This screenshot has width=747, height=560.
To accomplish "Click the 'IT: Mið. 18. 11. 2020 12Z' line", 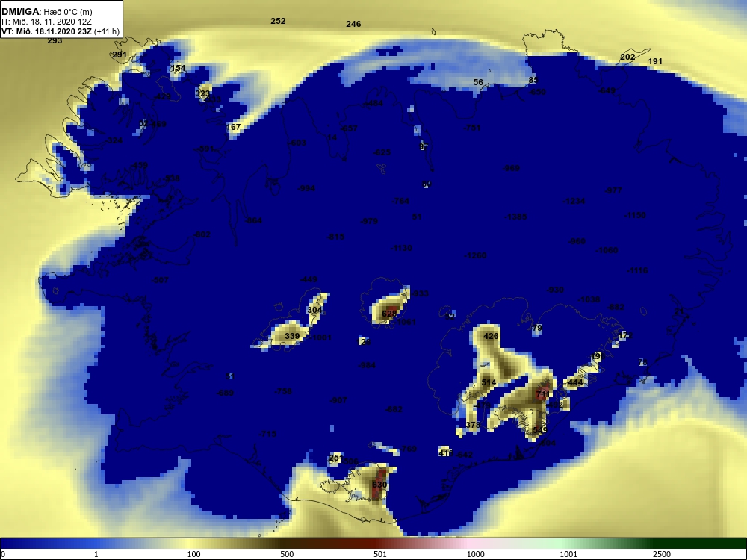I will tap(46, 22).
